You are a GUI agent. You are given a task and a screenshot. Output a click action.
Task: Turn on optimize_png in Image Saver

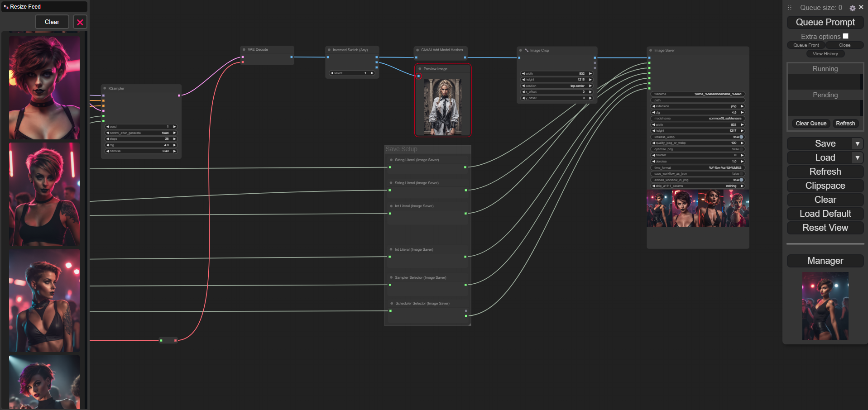click(x=741, y=149)
